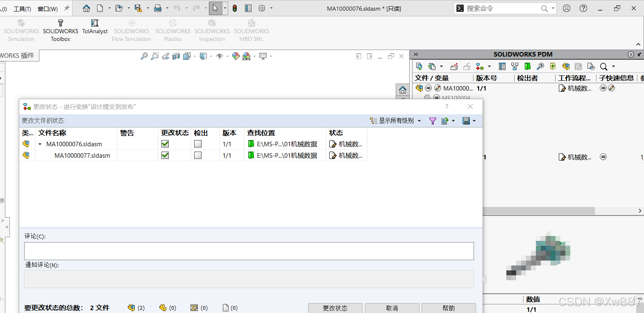The height and width of the screenshot is (313, 644).
Task: Click the 更改状态 button
Action: tap(335, 308)
